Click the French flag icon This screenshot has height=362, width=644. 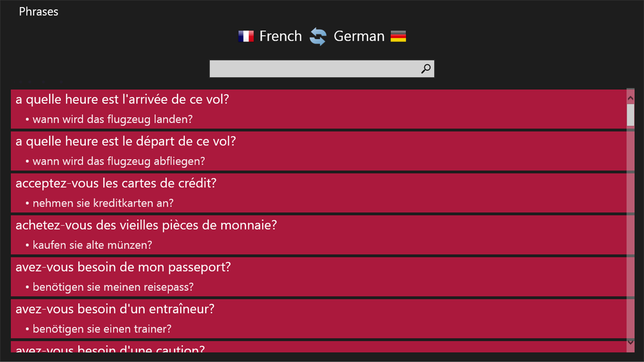click(x=246, y=36)
